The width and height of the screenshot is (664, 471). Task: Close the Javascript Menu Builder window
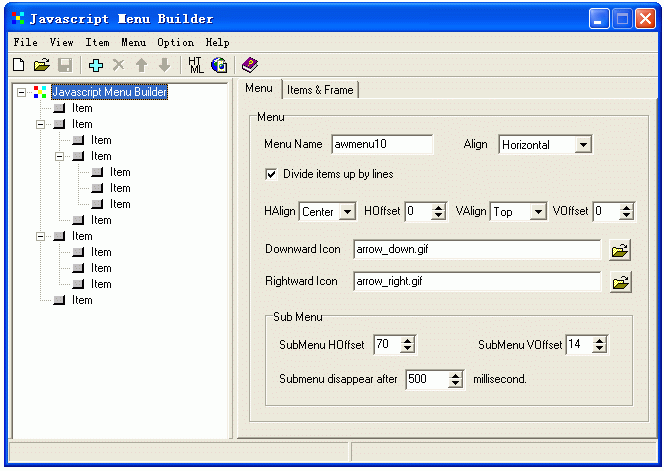(645, 19)
